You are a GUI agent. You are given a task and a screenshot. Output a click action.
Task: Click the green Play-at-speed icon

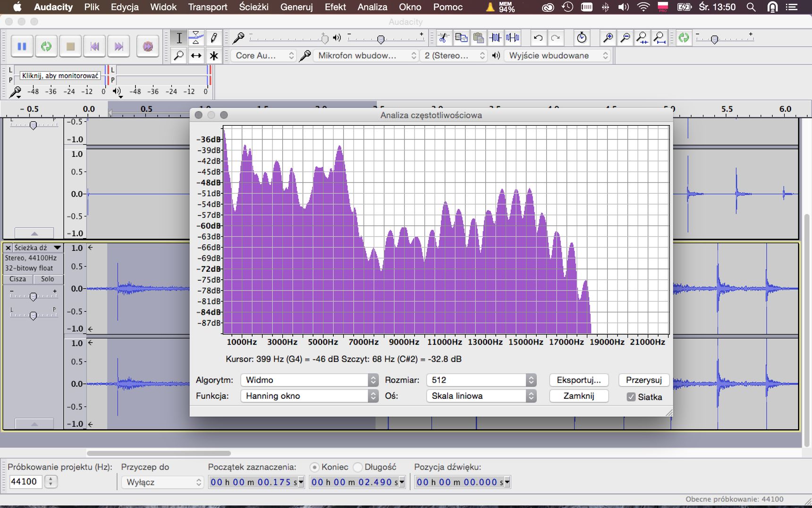tap(684, 38)
